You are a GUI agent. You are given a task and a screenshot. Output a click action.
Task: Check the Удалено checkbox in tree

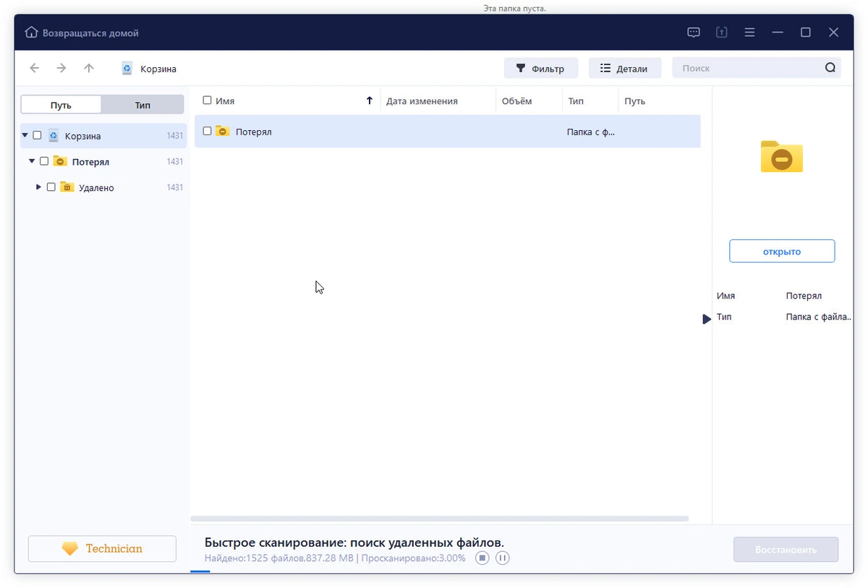click(x=51, y=187)
